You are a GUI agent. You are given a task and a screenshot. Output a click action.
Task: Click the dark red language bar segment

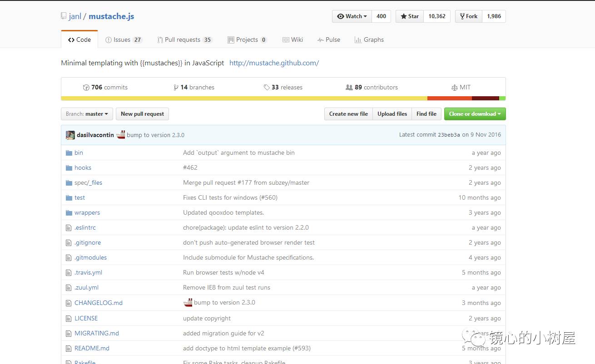coord(486,98)
